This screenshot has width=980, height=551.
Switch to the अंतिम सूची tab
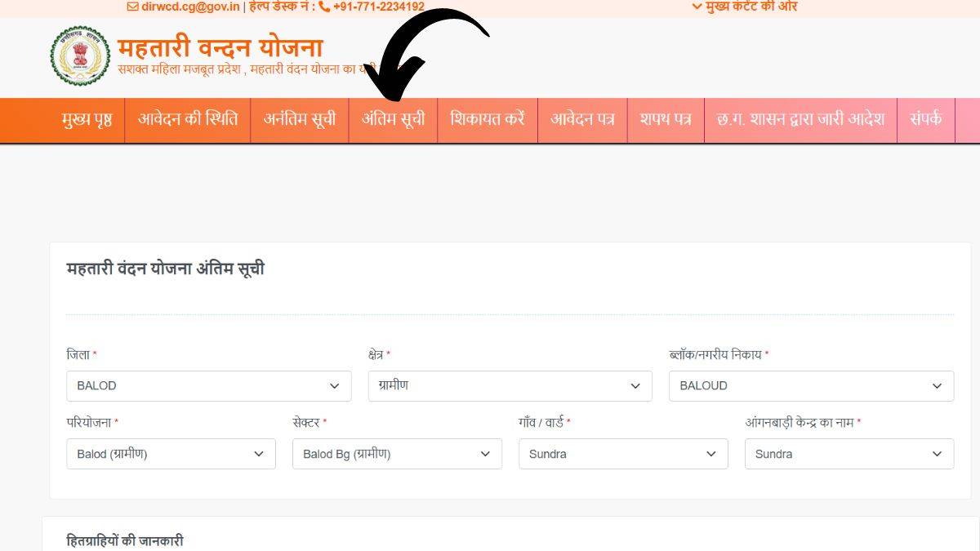click(x=393, y=120)
